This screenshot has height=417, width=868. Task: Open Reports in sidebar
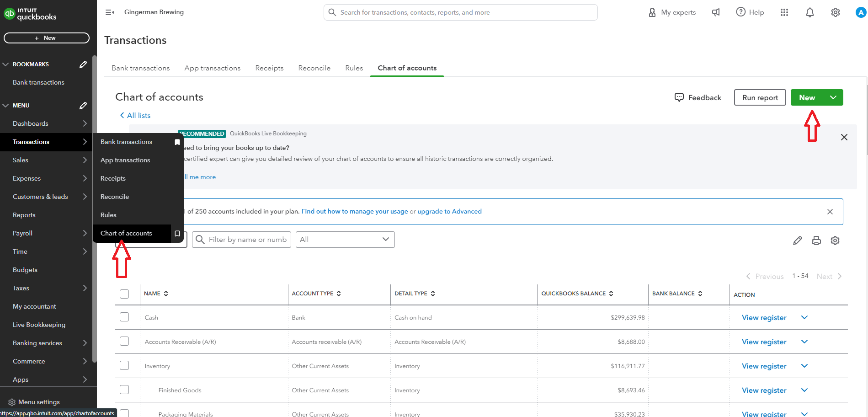(24, 215)
